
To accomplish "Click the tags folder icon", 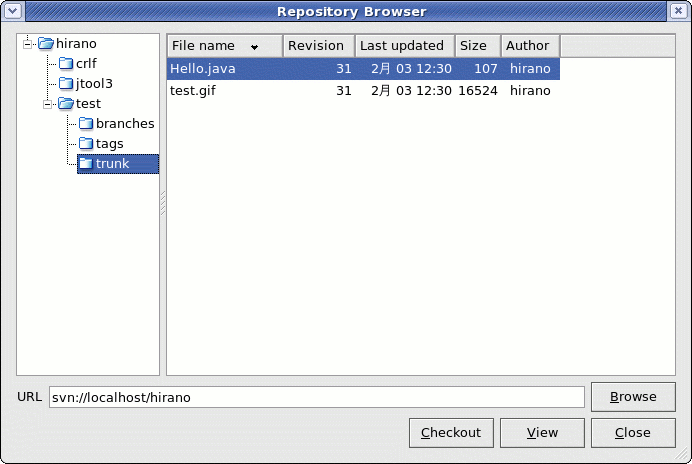I will pyautogui.click(x=86, y=144).
